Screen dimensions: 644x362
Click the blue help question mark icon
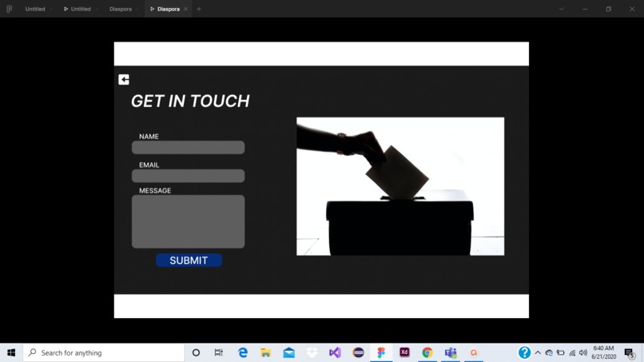[524, 352]
